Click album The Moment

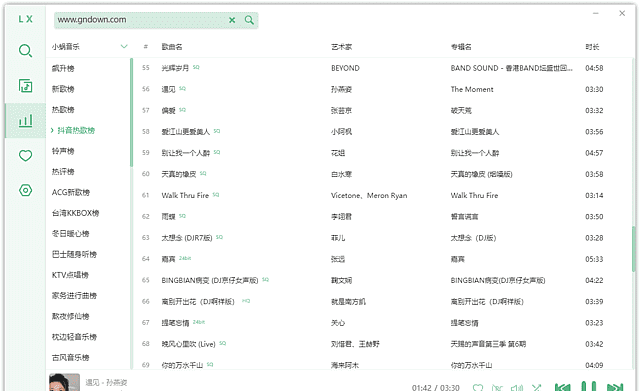(x=472, y=89)
